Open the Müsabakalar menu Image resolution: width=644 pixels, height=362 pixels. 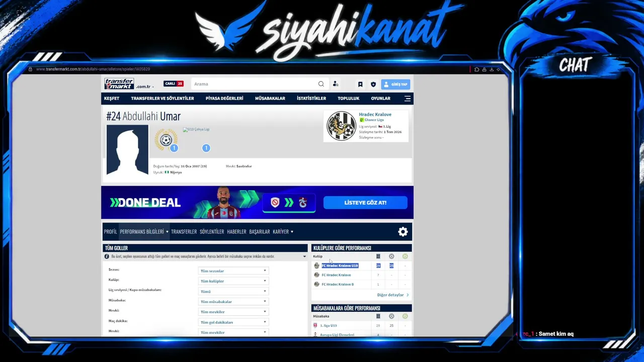coord(270,99)
